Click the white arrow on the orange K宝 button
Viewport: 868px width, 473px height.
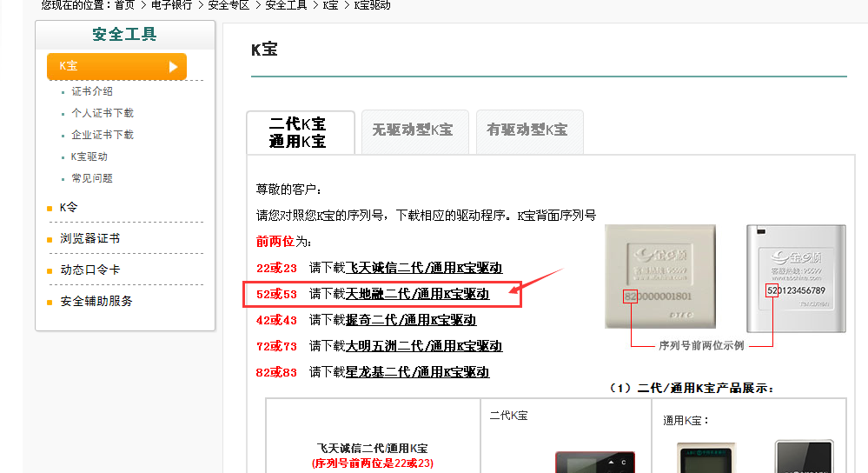click(173, 66)
